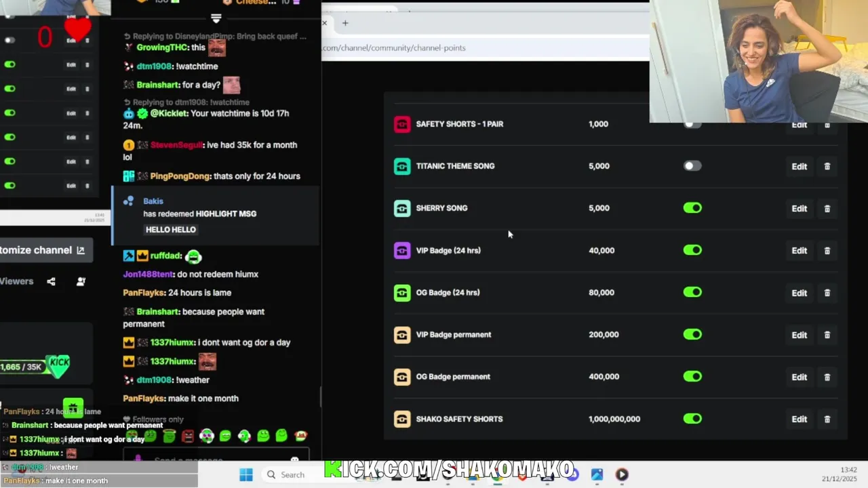Collapse the chat header with the down arrow

216,18
